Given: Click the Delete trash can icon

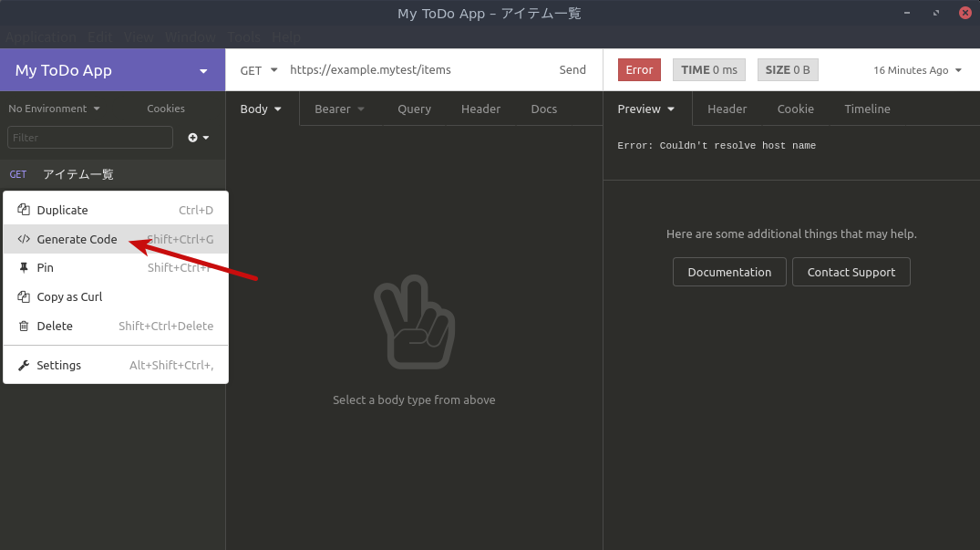Looking at the screenshot, I should [24, 327].
